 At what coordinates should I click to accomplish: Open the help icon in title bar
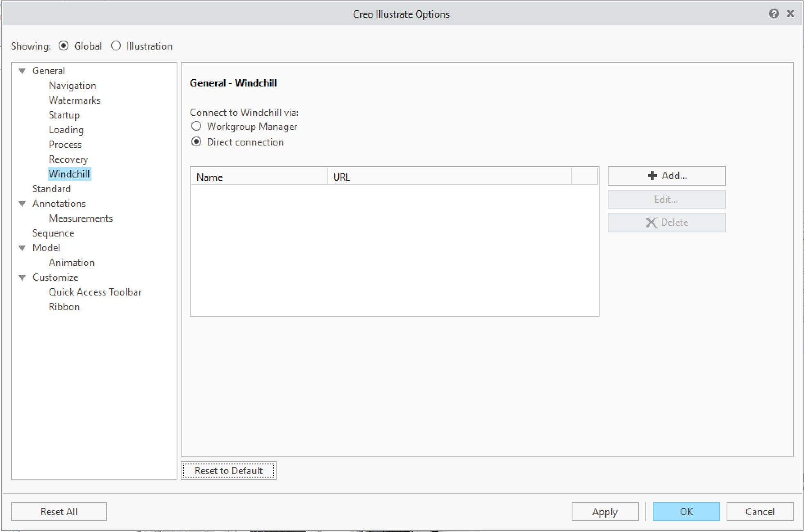774,14
